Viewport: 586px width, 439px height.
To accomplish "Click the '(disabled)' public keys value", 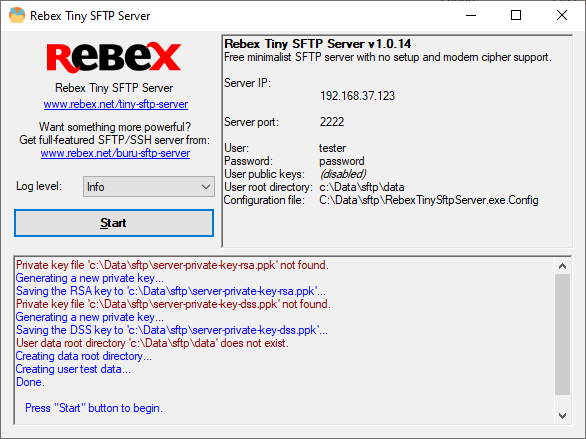I will coord(343,174).
